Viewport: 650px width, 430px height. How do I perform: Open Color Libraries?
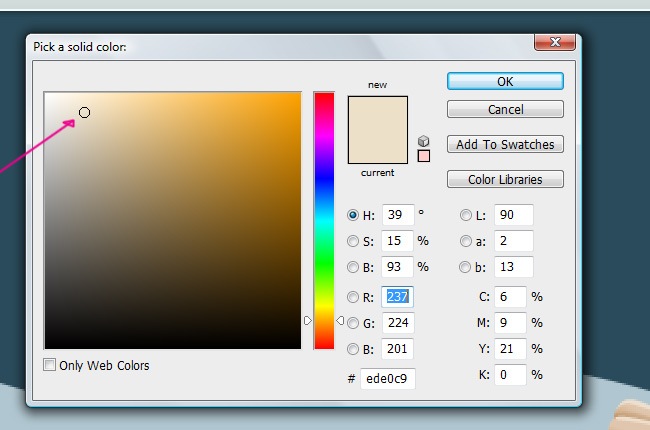(505, 180)
